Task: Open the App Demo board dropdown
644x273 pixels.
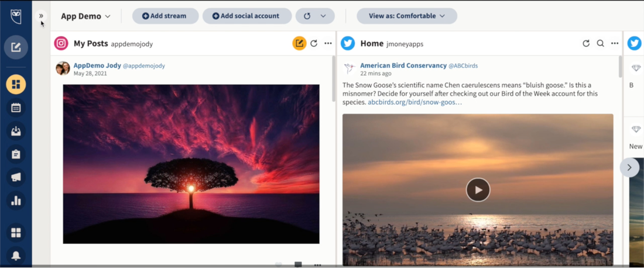Action: 85,16
